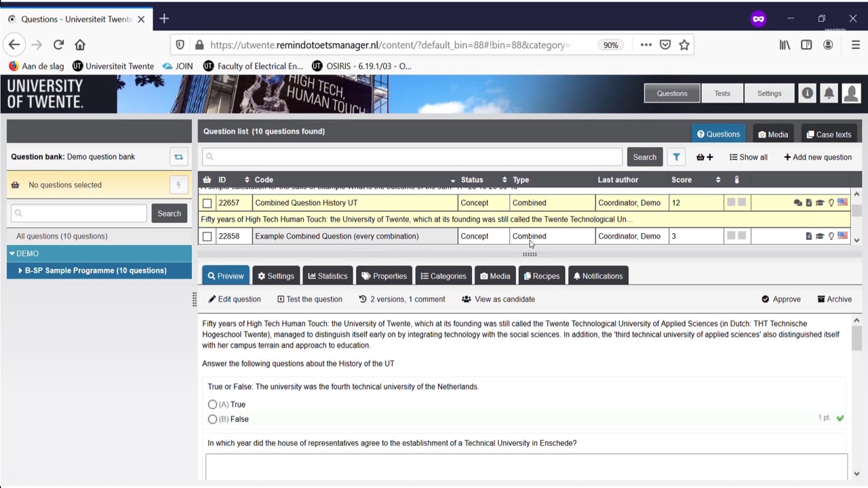The width and height of the screenshot is (868, 488).
Task: Archive the question
Action: click(835, 299)
